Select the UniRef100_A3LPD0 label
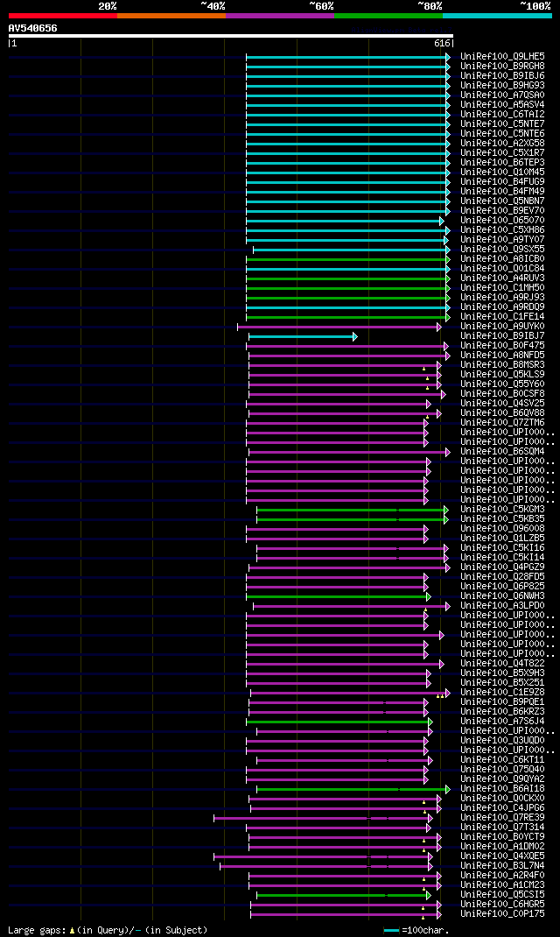This screenshot has height=937, width=560. coord(502,605)
